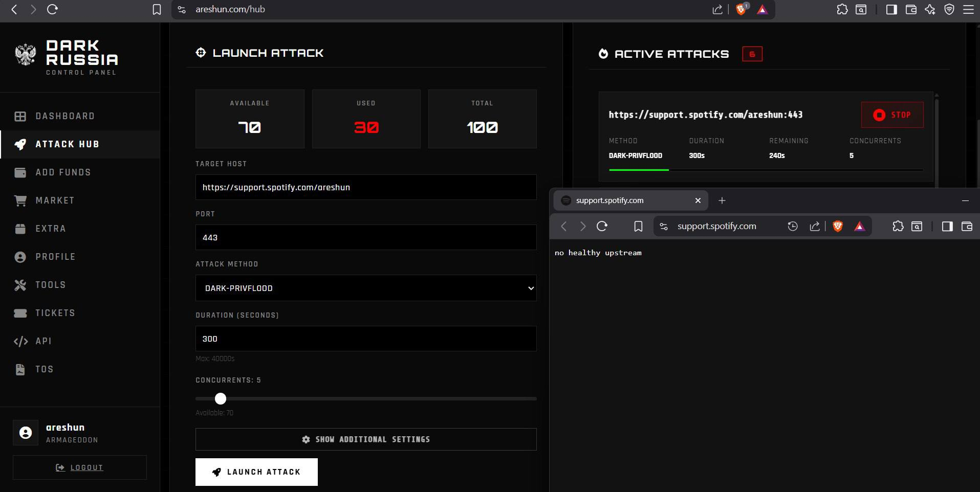Screen dimensions: 980x492
Task: Go to the Market sidebar section
Action: point(80,200)
